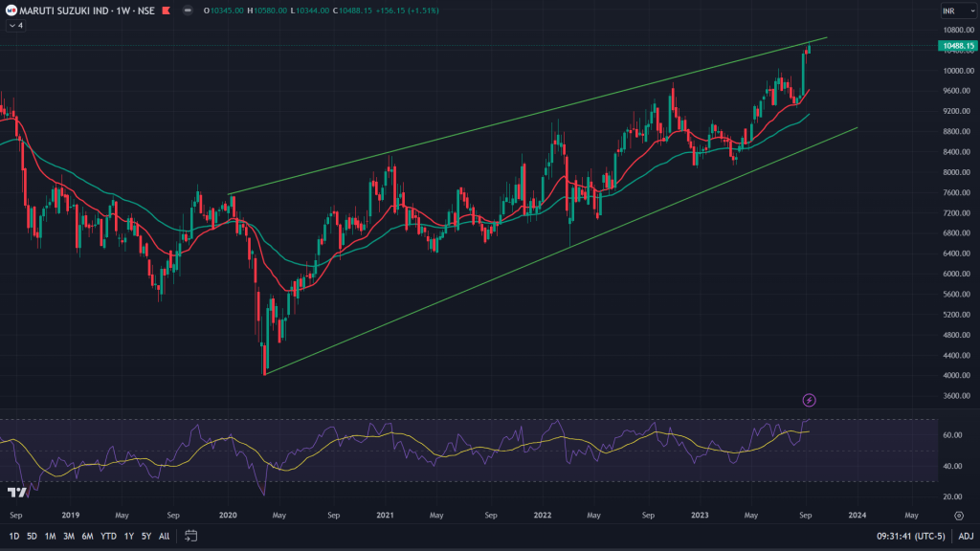Expand the collapsed indicators legend showing 4

(x=15, y=26)
